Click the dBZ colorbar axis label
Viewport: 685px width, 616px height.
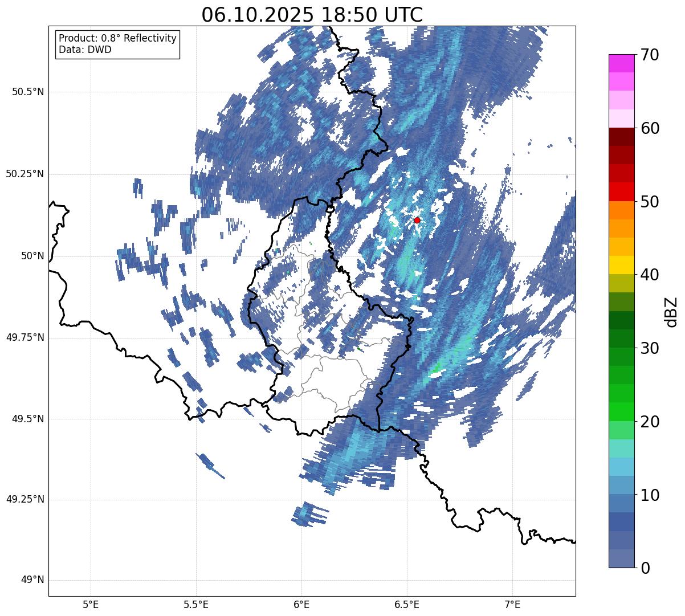click(671, 311)
